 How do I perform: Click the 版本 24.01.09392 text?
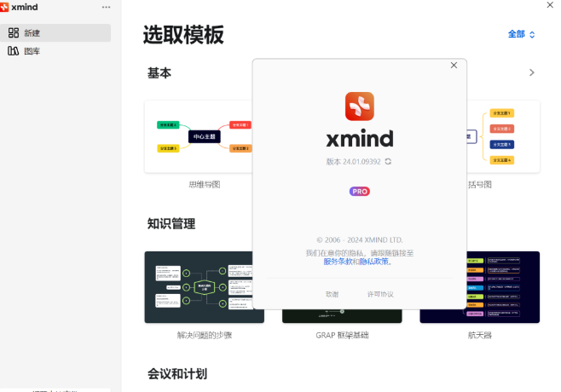pyautogui.click(x=353, y=162)
